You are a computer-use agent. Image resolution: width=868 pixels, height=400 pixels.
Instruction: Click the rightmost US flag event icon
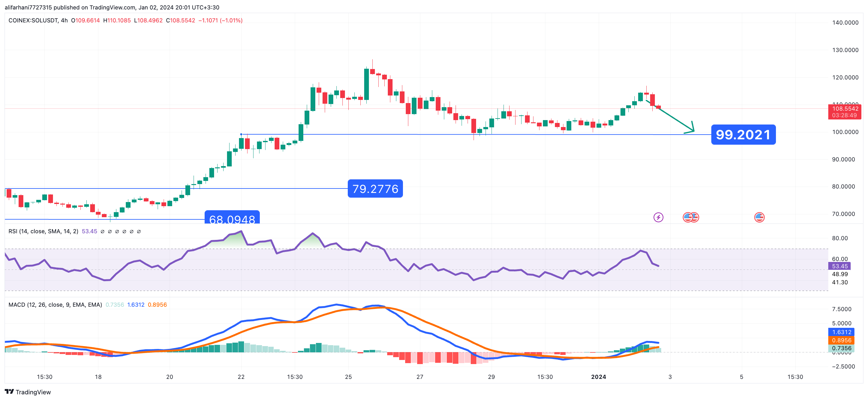coord(759,217)
